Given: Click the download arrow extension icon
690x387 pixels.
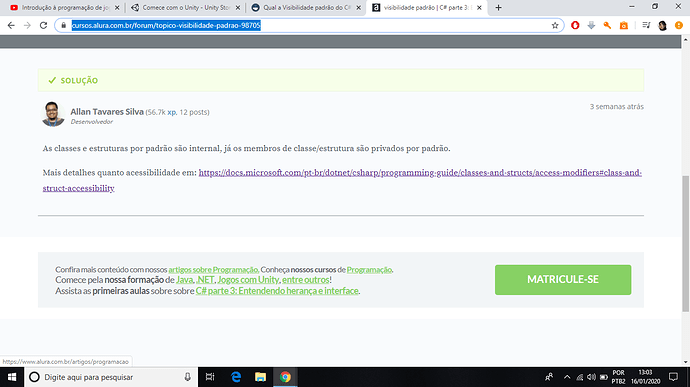Looking at the screenshot, I should point(591,26).
